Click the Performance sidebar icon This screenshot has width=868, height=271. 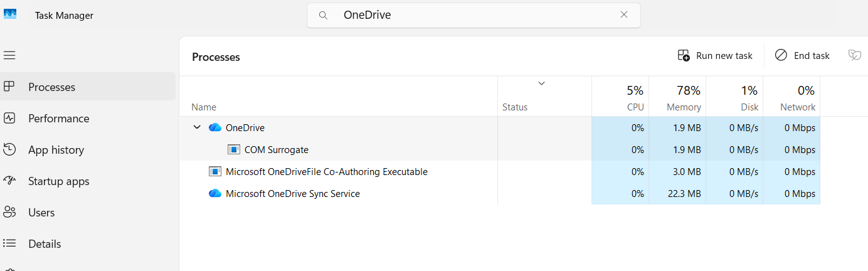(9, 118)
